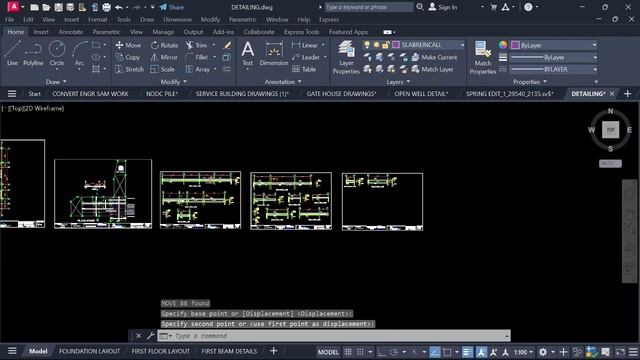The image size is (640, 360).
Task: Toggle ortho mode in status bar
Action: tap(382, 351)
